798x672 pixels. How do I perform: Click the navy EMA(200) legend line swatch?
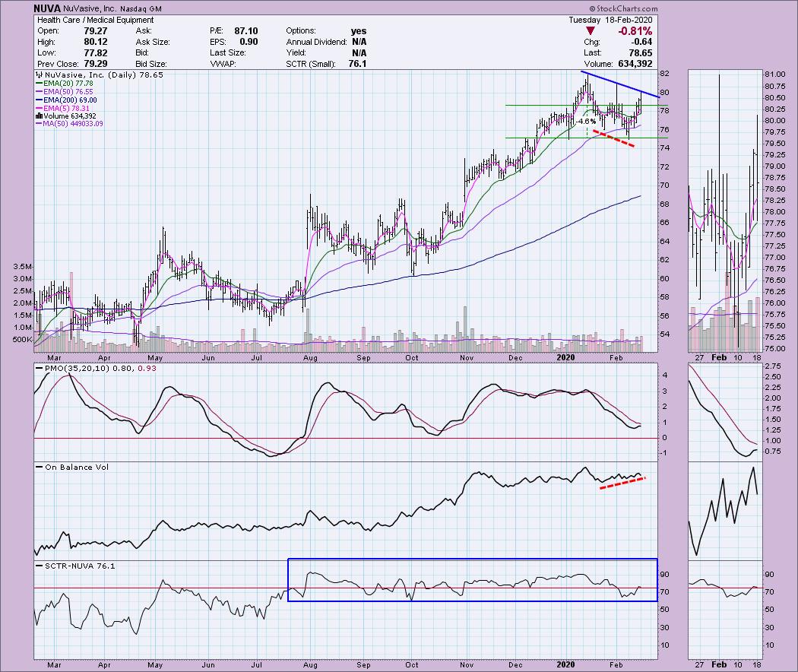pyautogui.click(x=39, y=100)
